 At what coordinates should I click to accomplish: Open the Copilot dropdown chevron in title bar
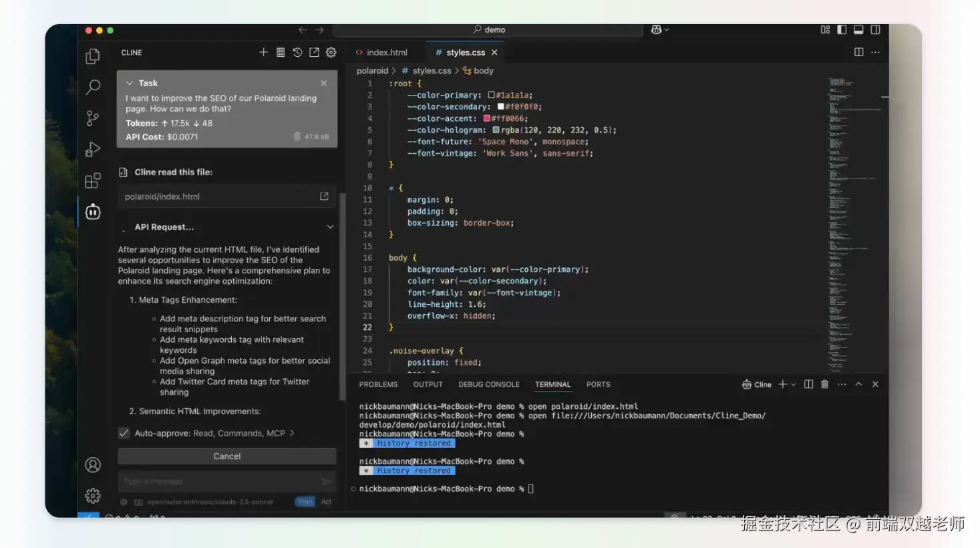point(667,30)
